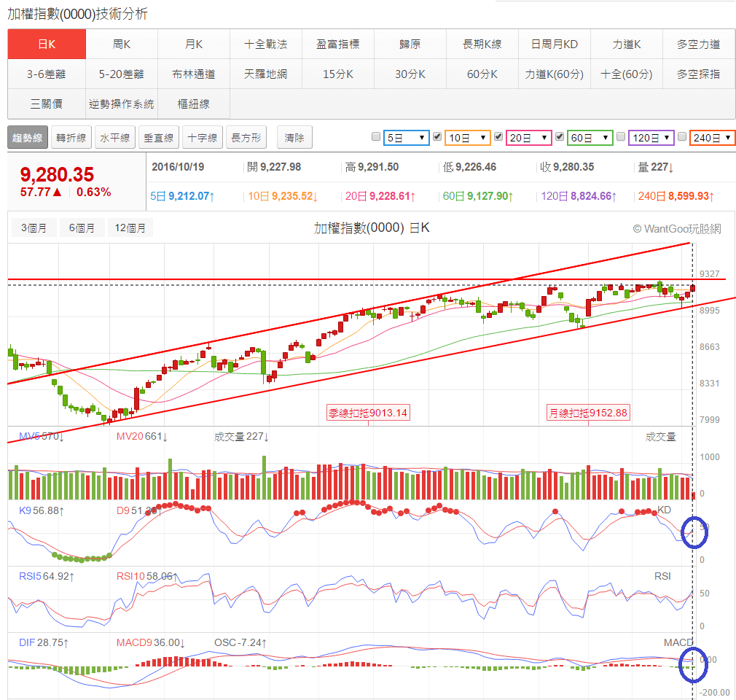
Task: Enable the 5日 moving average checkbox
Action: (375, 137)
